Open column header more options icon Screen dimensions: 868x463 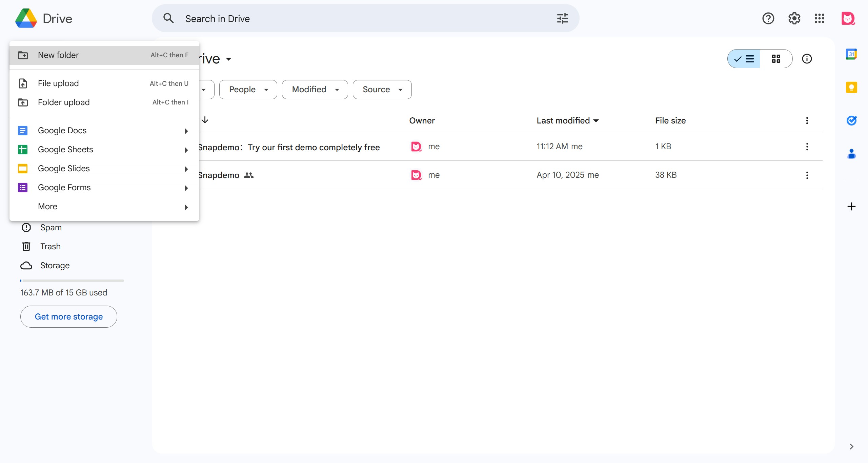point(807,120)
